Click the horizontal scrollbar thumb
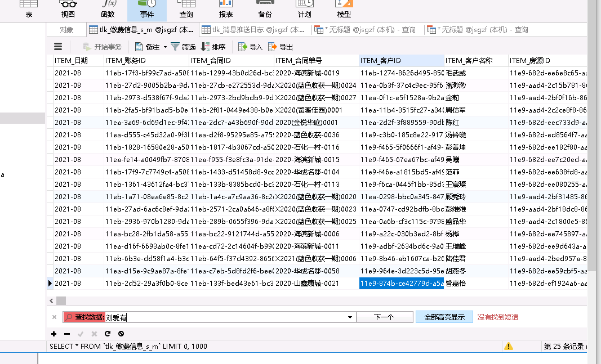This screenshot has height=364, width=601. 61,301
